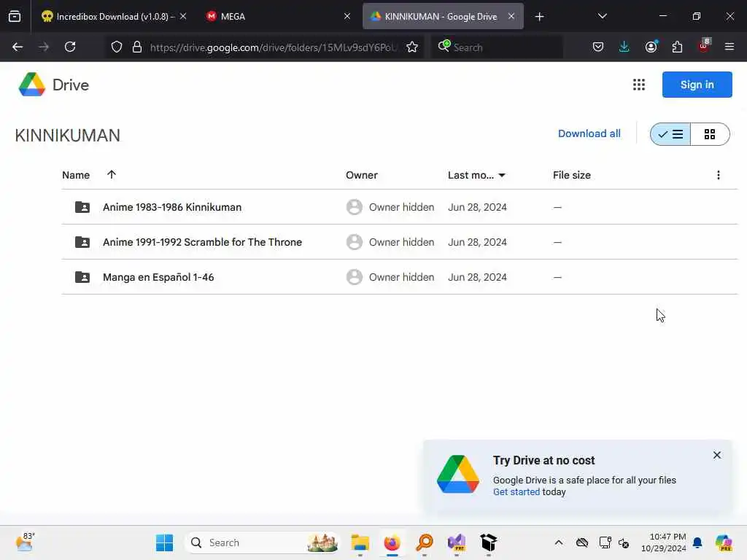Click the Manga en Español 1-46 folder icon
The height and width of the screenshot is (560, 747).
point(82,277)
